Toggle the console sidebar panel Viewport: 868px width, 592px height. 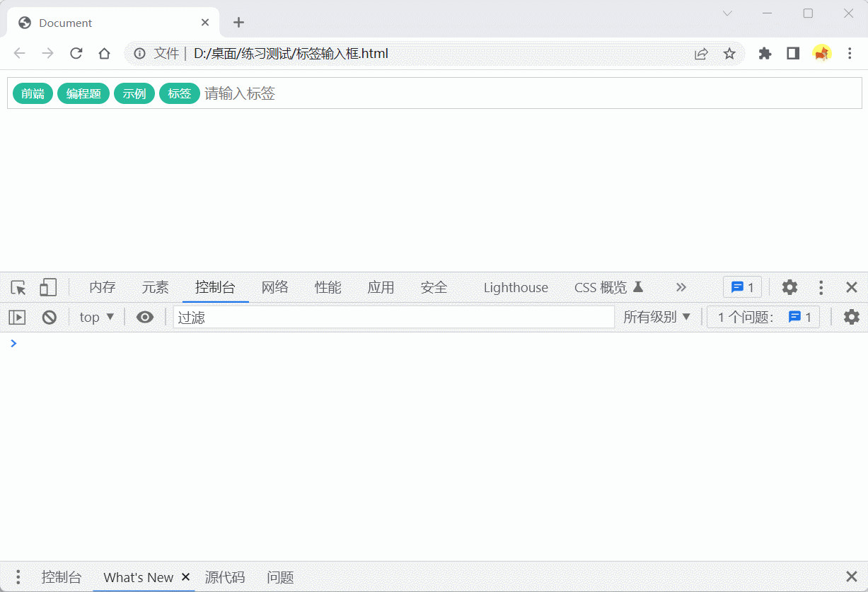[17, 317]
